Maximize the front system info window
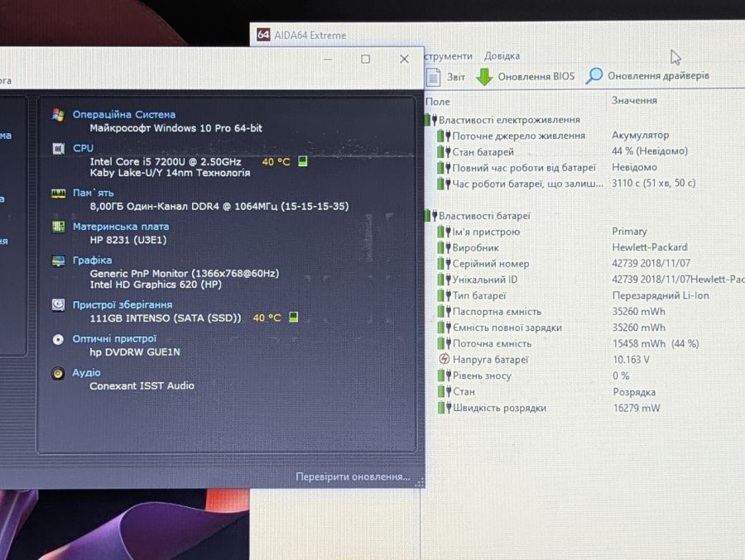The height and width of the screenshot is (560, 745). click(x=365, y=59)
